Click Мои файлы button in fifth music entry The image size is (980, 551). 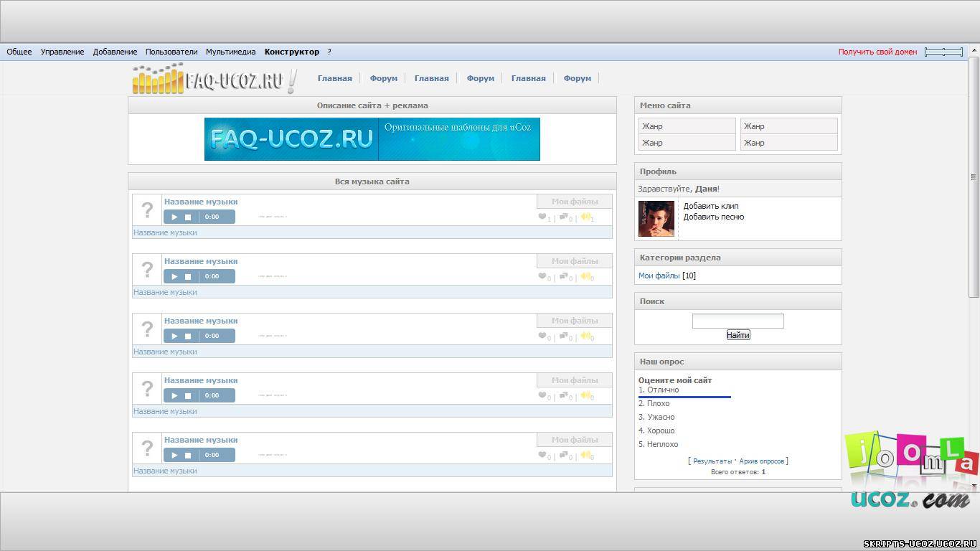click(575, 440)
